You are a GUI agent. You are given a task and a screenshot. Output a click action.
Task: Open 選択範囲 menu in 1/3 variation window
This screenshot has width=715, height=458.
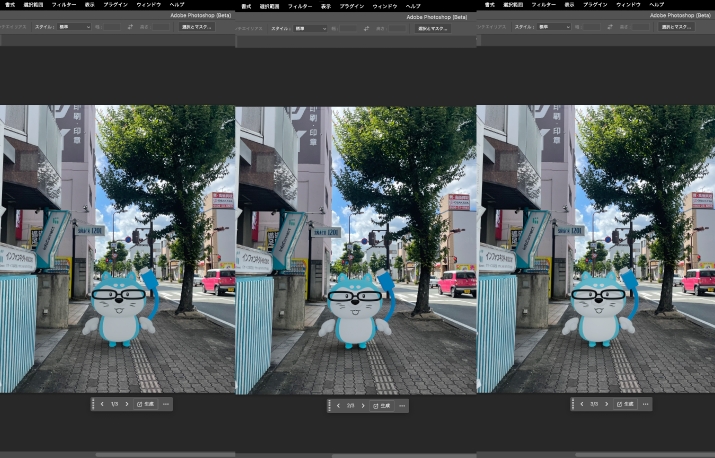pos(33,5)
